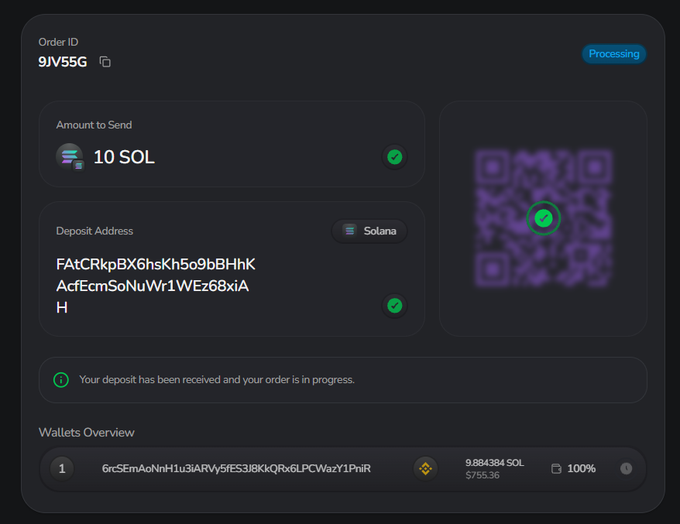Click the deposit received message text
The image size is (680, 524).
[217, 380]
